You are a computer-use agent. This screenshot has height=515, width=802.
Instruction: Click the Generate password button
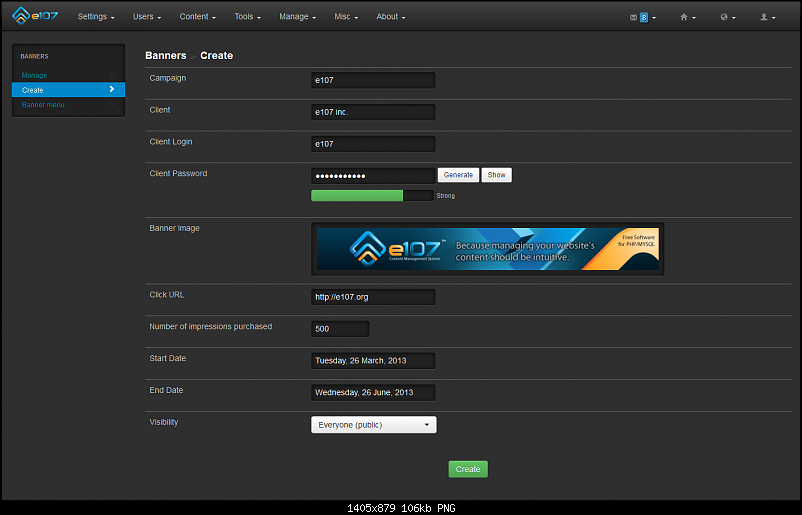tap(458, 175)
